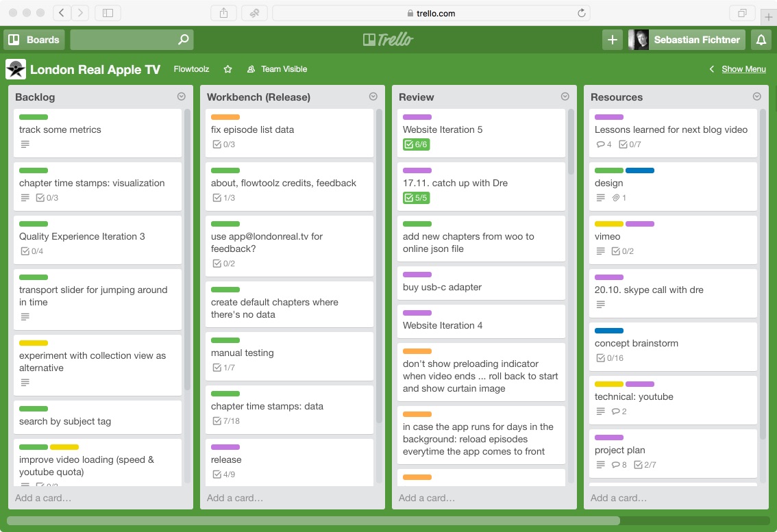Click checklist 4/9 badge on release card
Image resolution: width=777 pixels, height=532 pixels.
point(223,474)
